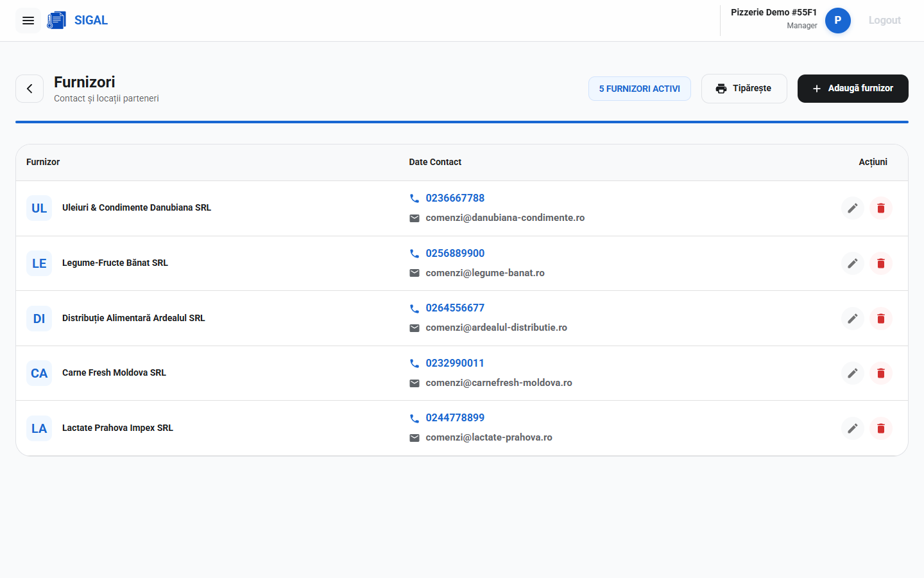Log out using the Logout link
The height and width of the screenshot is (578, 924).
click(885, 21)
